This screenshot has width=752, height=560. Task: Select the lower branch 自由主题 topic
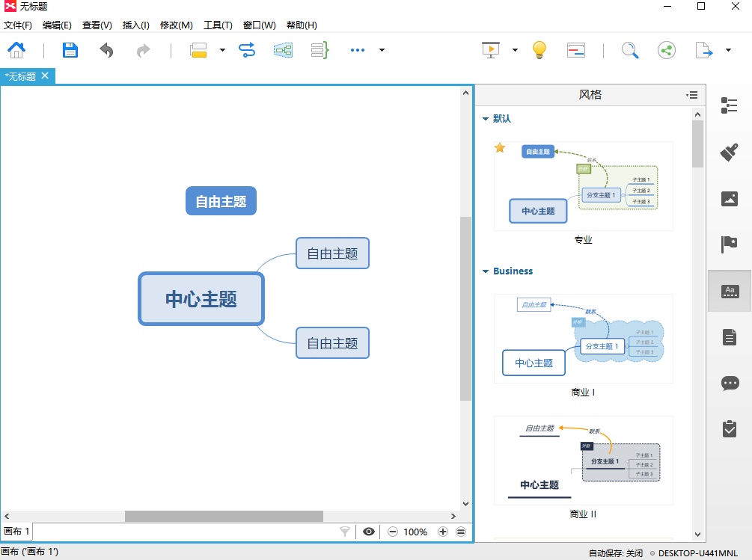332,342
